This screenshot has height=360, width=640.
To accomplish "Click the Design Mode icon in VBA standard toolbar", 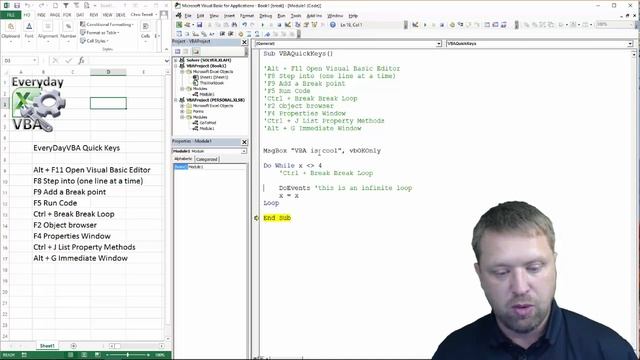I will 288,25.
